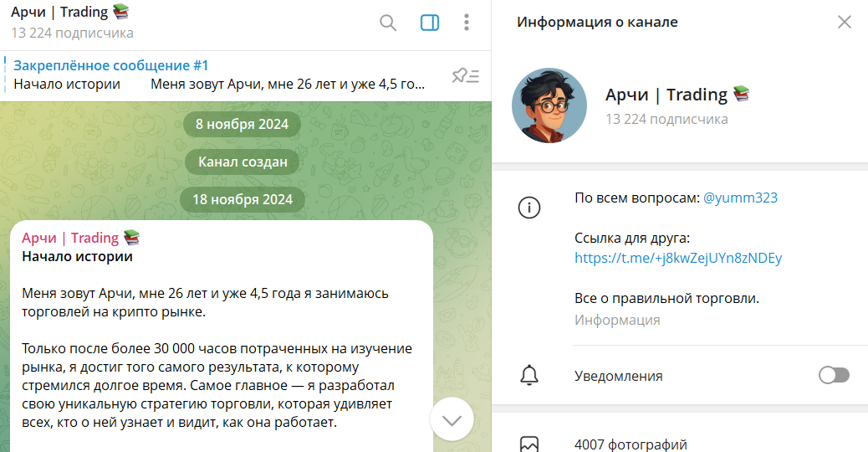Jump to latest messages with down chevron

coord(452,420)
